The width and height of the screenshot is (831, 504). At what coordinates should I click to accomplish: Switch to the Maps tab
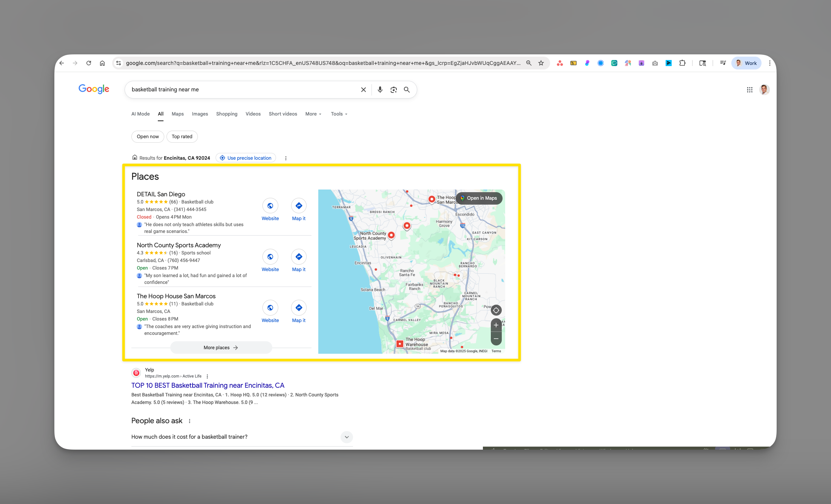pyautogui.click(x=177, y=114)
